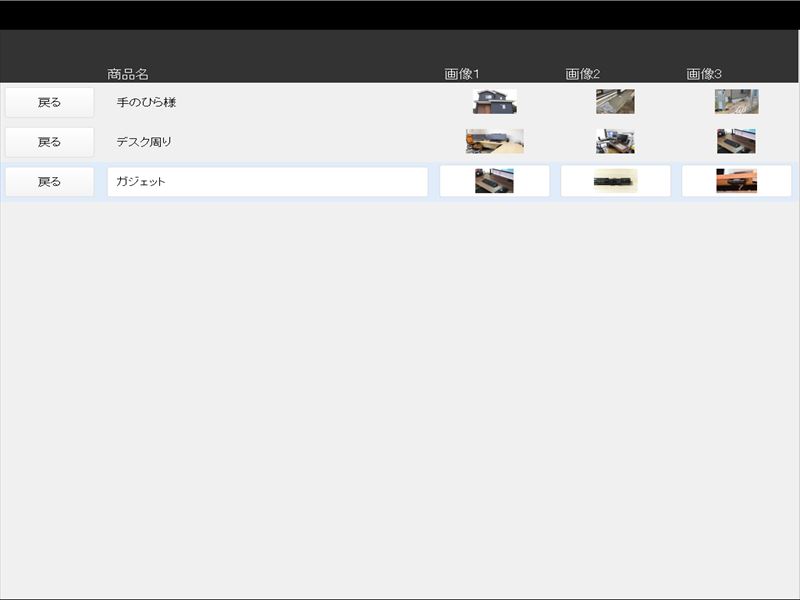
Task: Select the 画像2 thumbnail of ガジェット
Action: tap(615, 181)
